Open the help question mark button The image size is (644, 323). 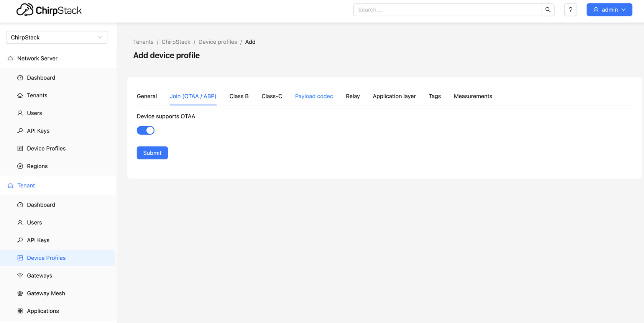click(570, 10)
